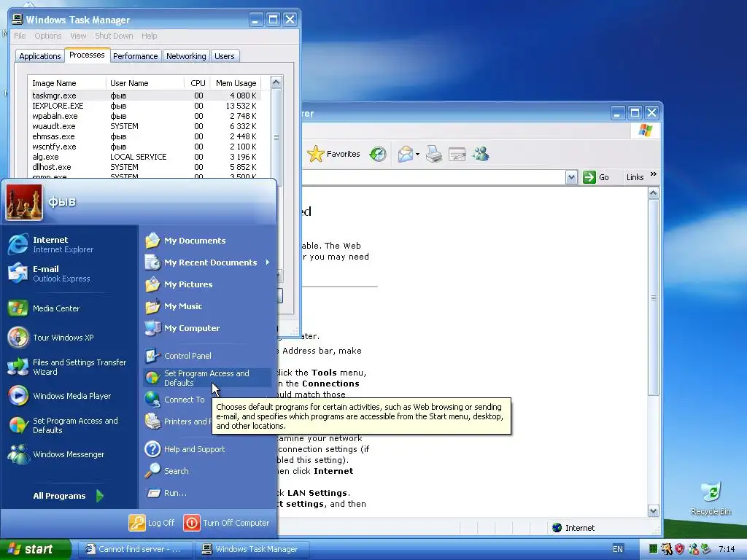Click the Edit icon in IE toolbar
The image size is (747, 560).
(x=457, y=154)
